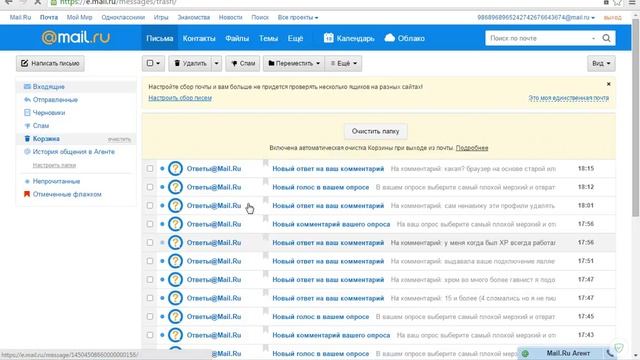Flag the 17:45 message with the bookmark icon
The image size is (640, 360).
click(265, 311)
